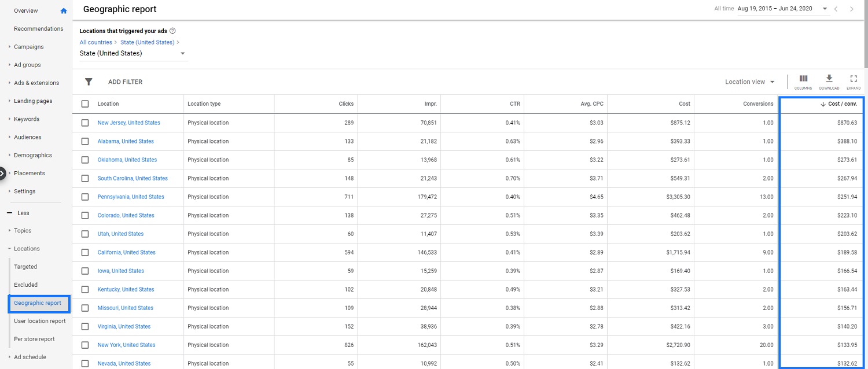Open the User location report page
868x369 pixels.
(39, 321)
